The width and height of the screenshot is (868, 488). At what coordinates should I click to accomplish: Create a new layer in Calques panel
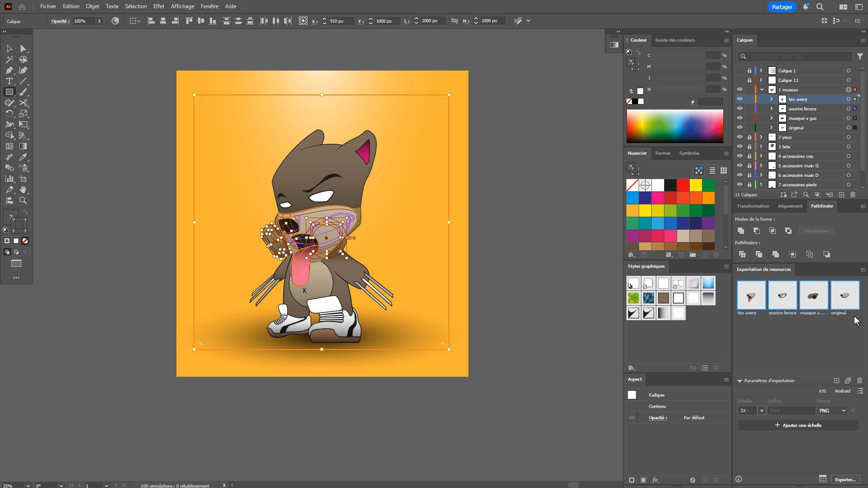coord(841,194)
